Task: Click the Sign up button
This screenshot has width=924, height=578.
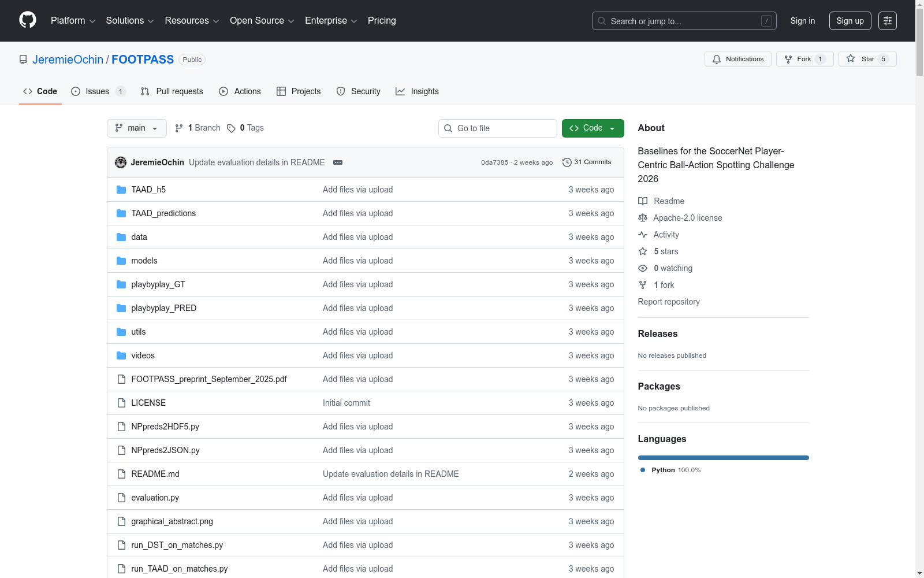Action: 850,21
